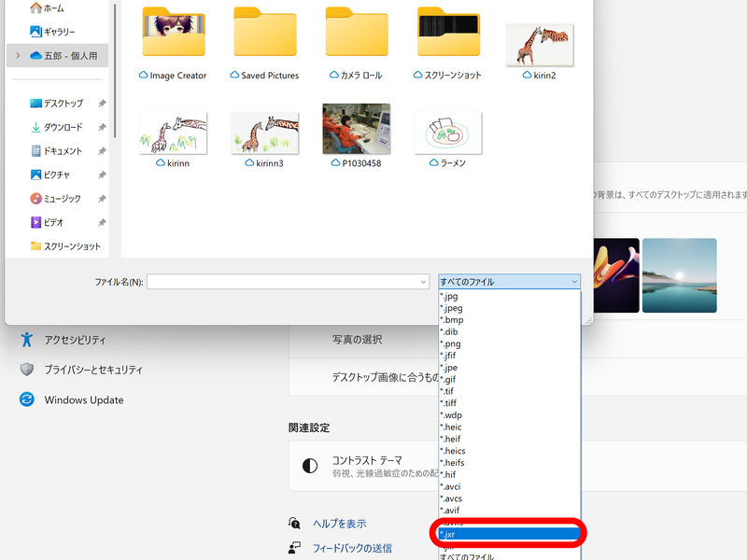Choose the *.png entry in the filter list
The width and height of the screenshot is (747, 560).
(465, 343)
